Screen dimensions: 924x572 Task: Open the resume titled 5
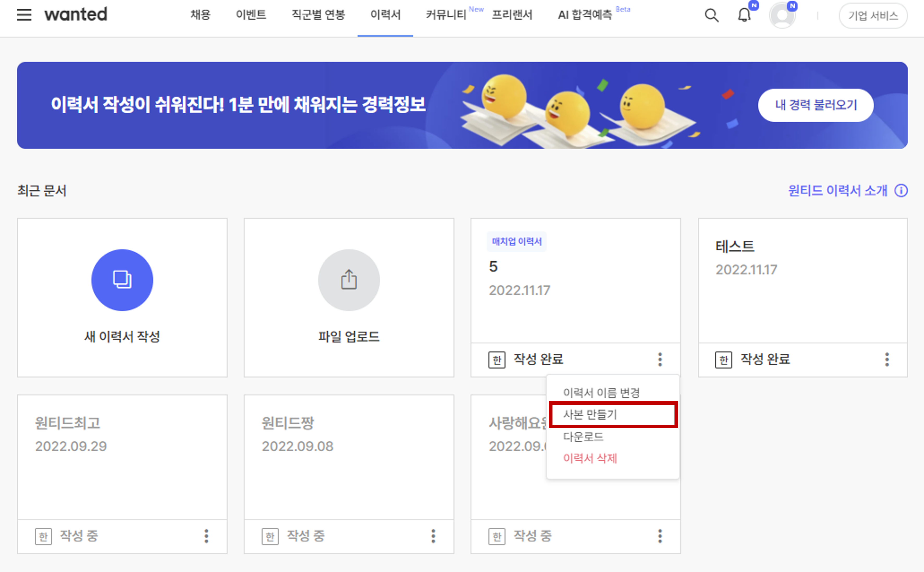[x=493, y=267]
